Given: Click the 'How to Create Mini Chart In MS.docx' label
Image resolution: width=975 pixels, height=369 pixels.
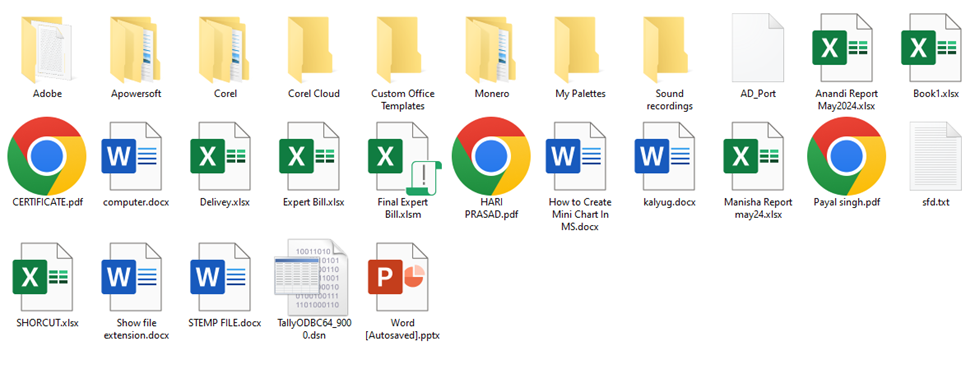Looking at the screenshot, I should click(x=580, y=214).
